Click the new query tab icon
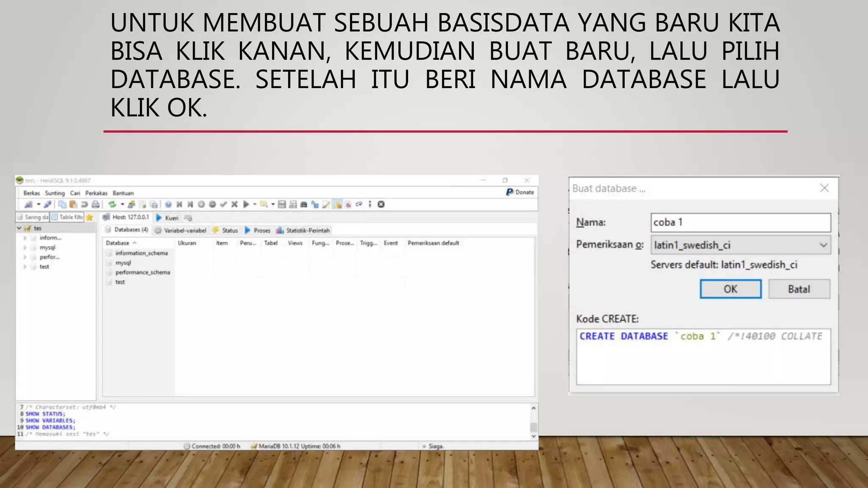 [189, 218]
